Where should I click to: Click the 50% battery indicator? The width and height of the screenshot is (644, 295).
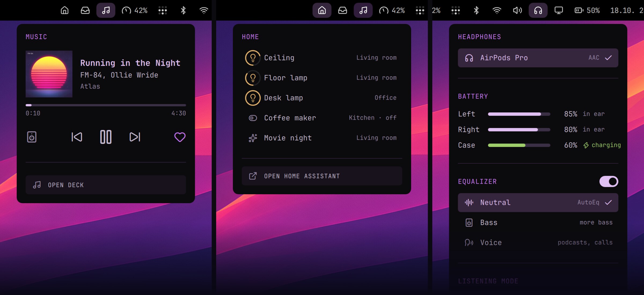point(587,10)
